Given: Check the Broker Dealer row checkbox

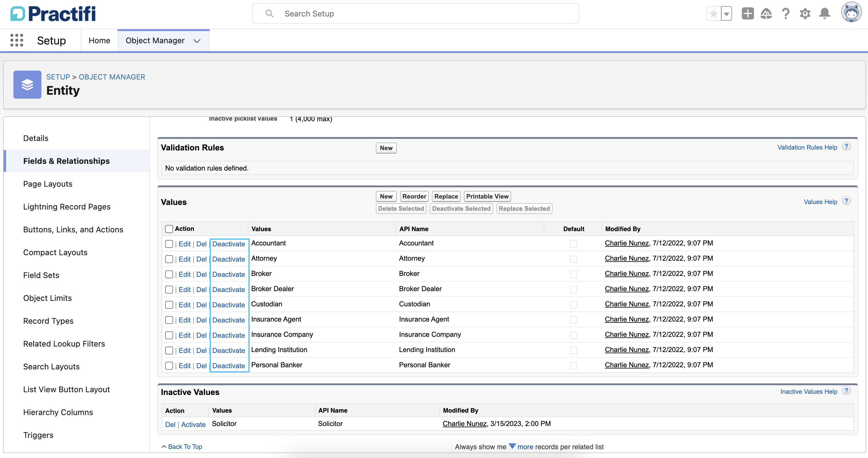Looking at the screenshot, I should [x=169, y=290].
